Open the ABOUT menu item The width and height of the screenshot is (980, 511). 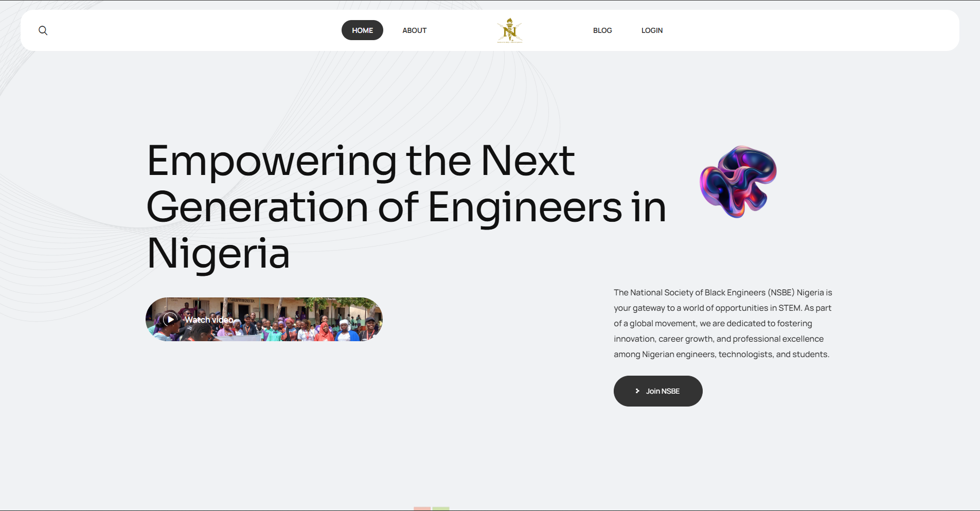click(414, 30)
